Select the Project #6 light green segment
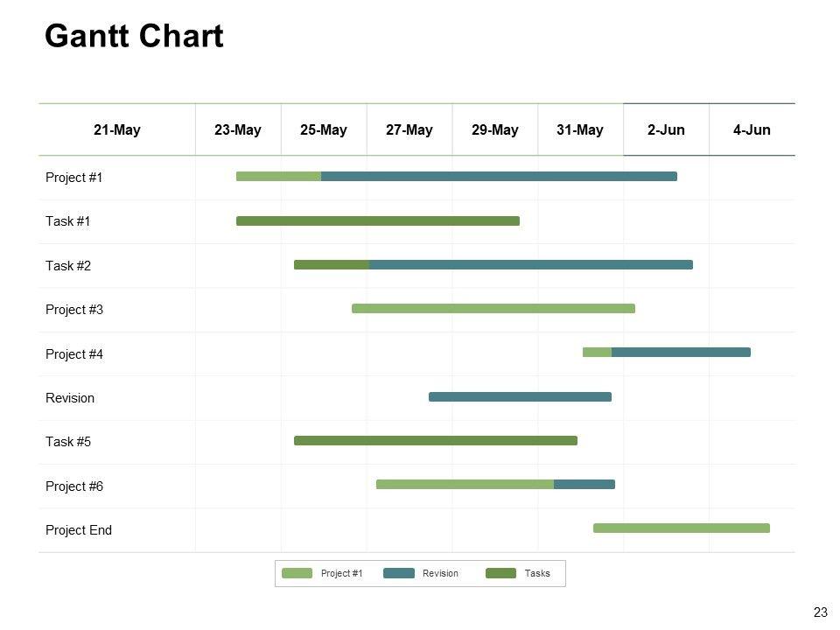840x630 pixels. pyautogui.click(x=465, y=484)
